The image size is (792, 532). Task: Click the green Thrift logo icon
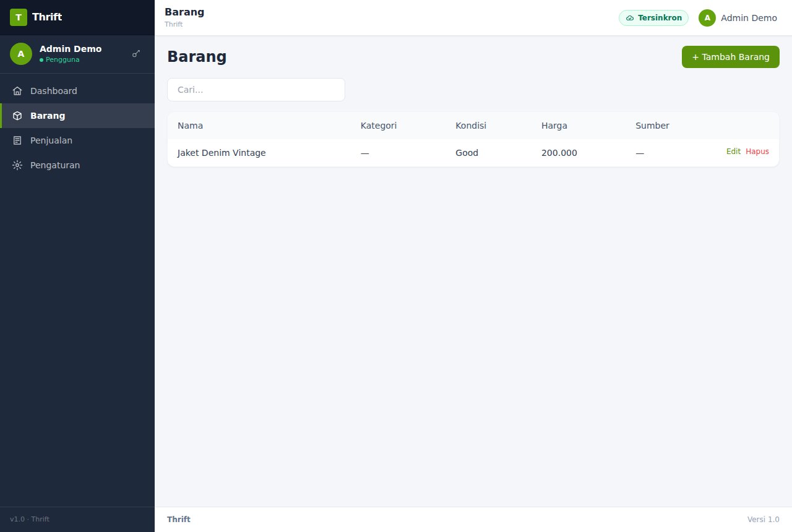point(19,17)
